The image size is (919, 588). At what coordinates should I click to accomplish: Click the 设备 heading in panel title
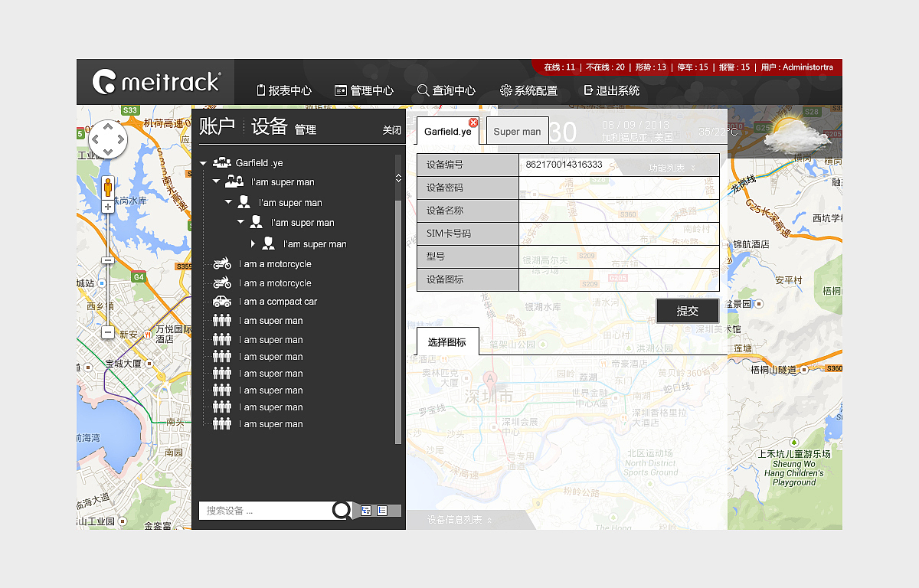pos(269,127)
